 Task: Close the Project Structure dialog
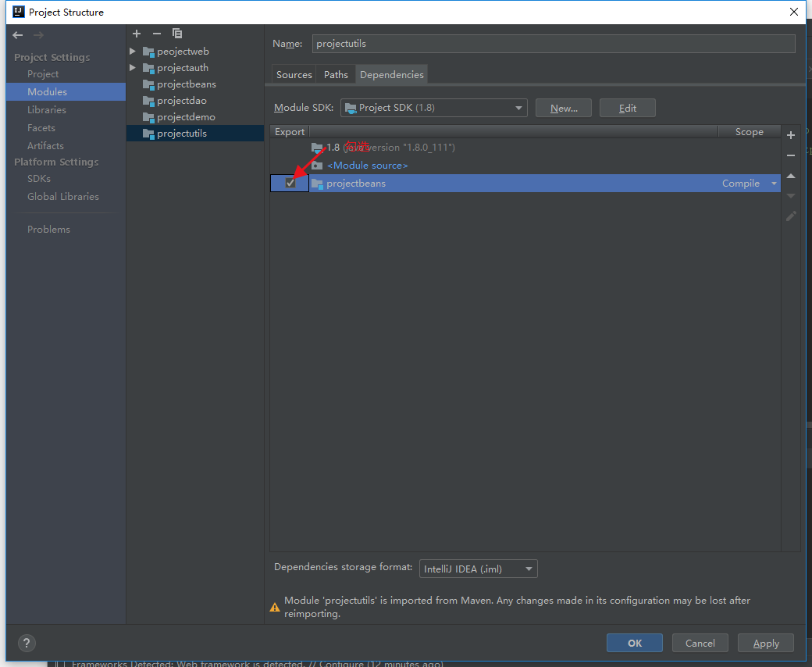click(x=794, y=12)
